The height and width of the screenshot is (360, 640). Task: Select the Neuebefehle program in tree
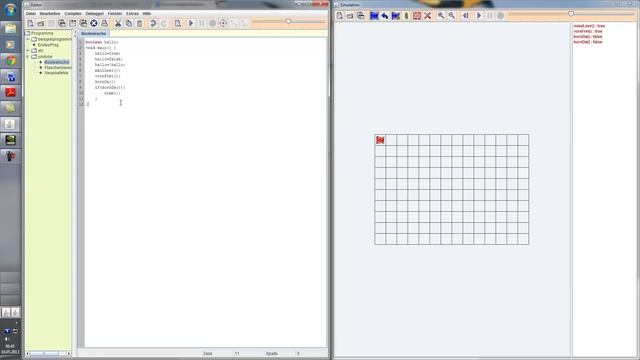(56, 73)
